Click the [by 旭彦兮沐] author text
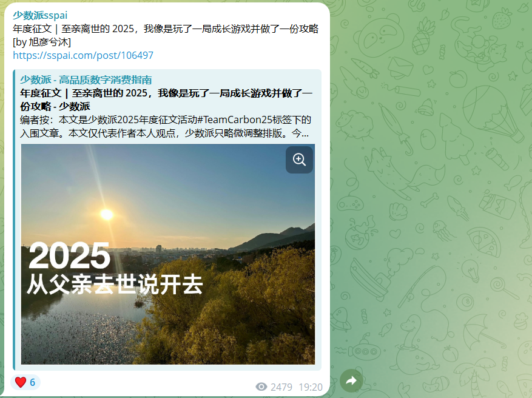The image size is (532, 398). 42,42
